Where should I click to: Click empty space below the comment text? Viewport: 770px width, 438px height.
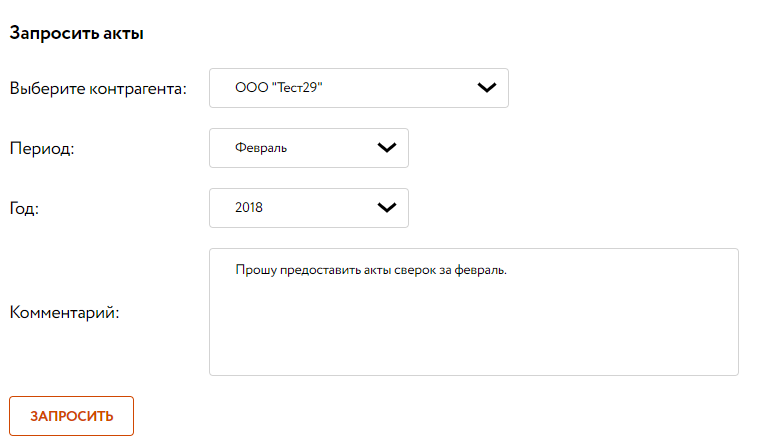point(474,329)
